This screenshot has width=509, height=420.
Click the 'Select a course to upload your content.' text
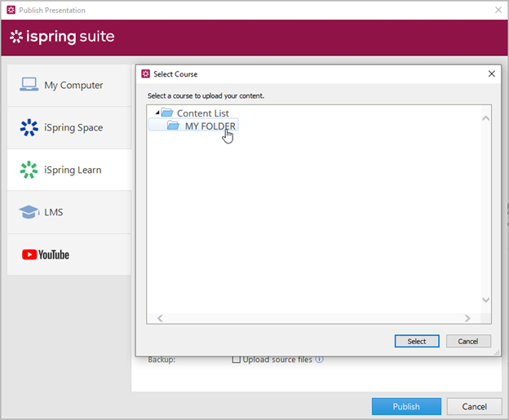coord(206,95)
